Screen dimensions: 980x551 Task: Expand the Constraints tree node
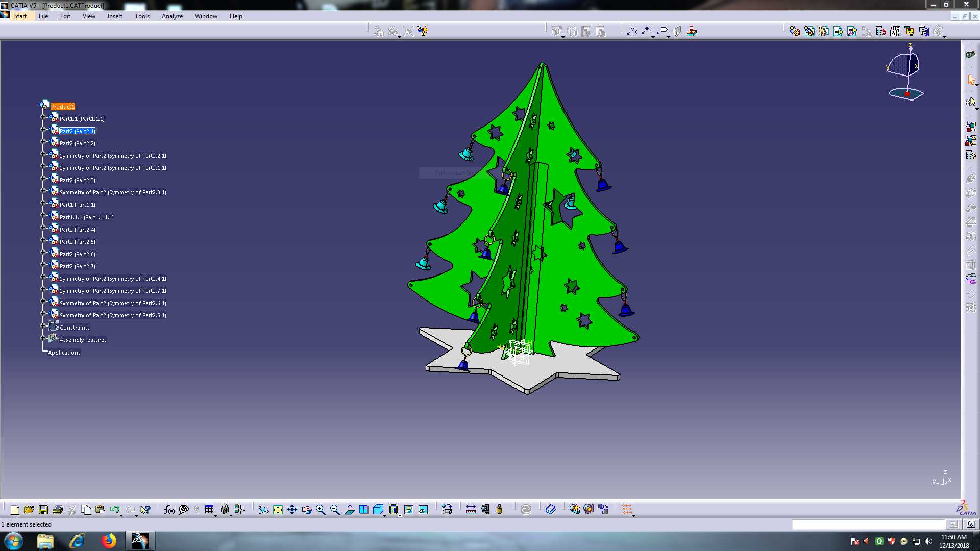43,326
